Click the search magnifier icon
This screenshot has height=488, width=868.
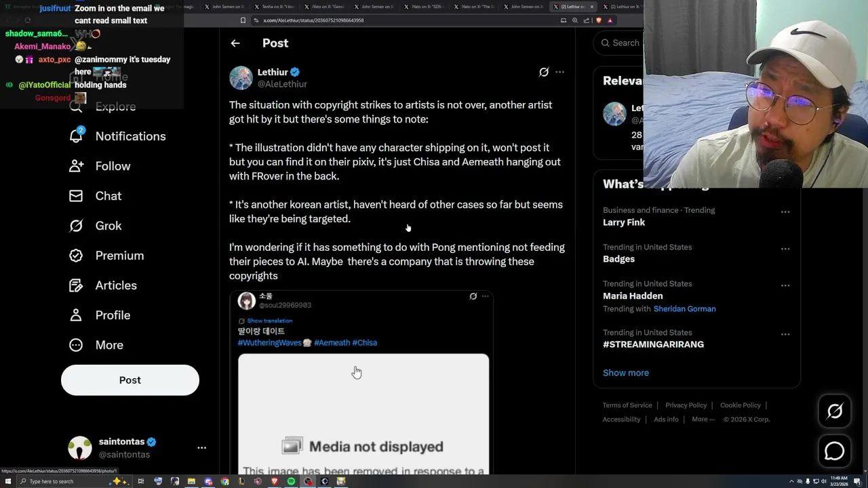pyautogui.click(x=605, y=43)
